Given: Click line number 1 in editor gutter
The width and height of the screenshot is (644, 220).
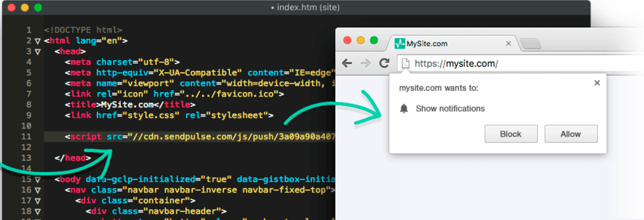Looking at the screenshot, I should coord(28,30).
